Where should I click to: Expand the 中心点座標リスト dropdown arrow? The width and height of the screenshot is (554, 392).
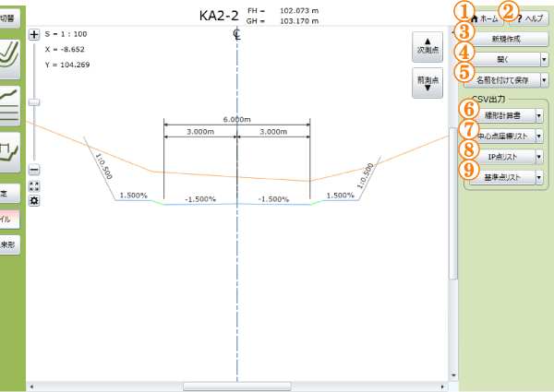click(539, 136)
